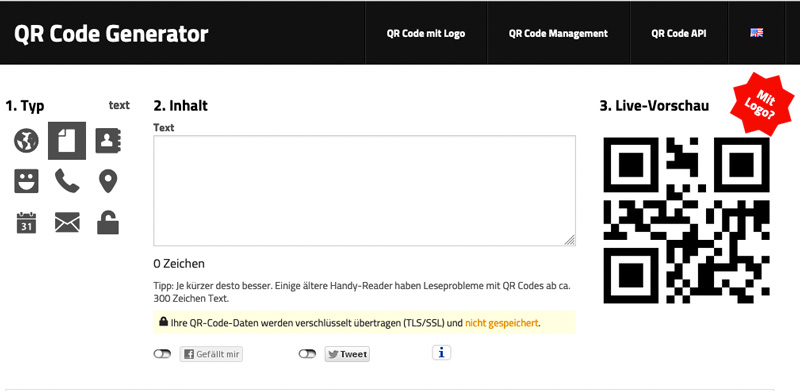Open QR Code mit Logo menu

tap(426, 34)
